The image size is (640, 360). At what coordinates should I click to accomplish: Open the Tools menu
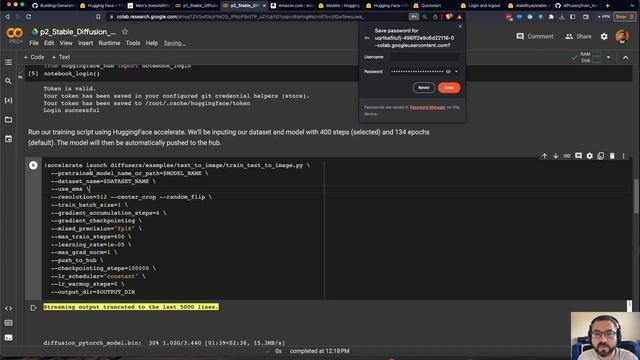(133, 43)
